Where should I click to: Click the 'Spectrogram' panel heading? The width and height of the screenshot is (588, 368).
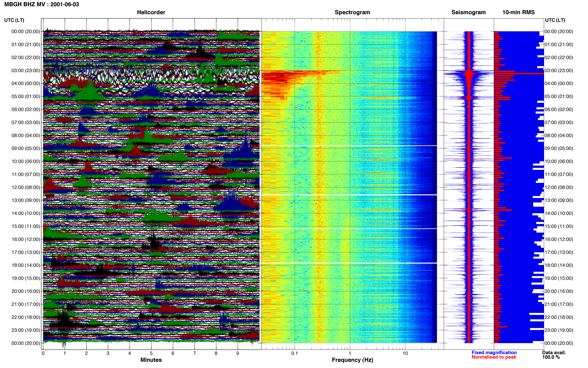pos(352,12)
